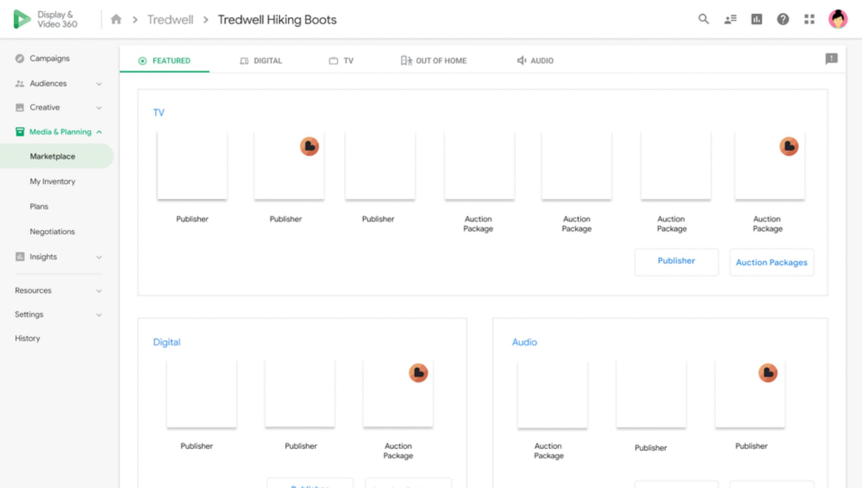Expand the Insights menu chevron
868x488 pixels.
(x=99, y=257)
